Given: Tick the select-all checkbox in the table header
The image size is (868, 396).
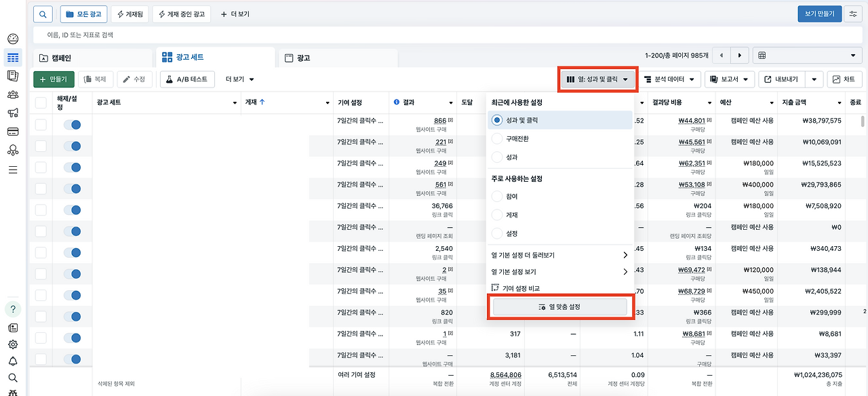Looking at the screenshot, I should pyautogui.click(x=41, y=102).
